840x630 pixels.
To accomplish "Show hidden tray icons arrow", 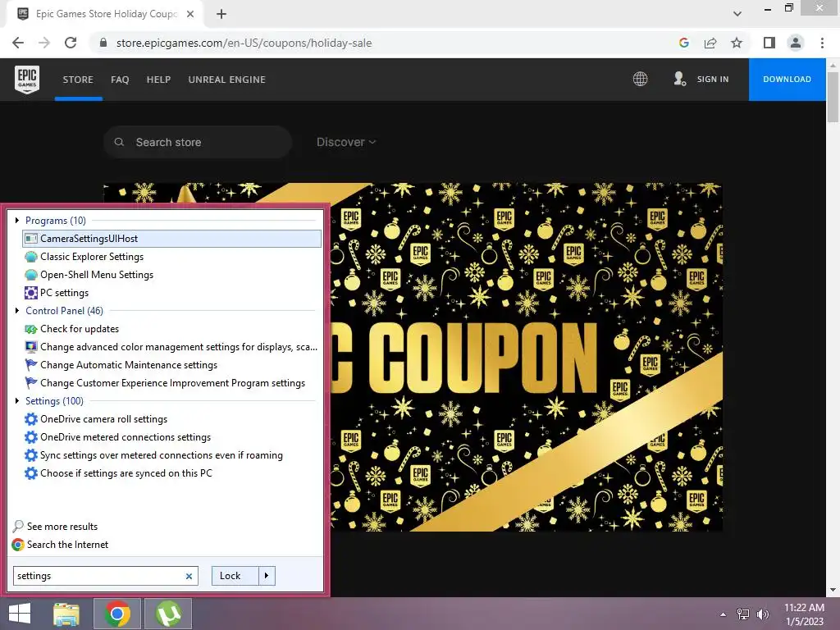I will coord(724,614).
